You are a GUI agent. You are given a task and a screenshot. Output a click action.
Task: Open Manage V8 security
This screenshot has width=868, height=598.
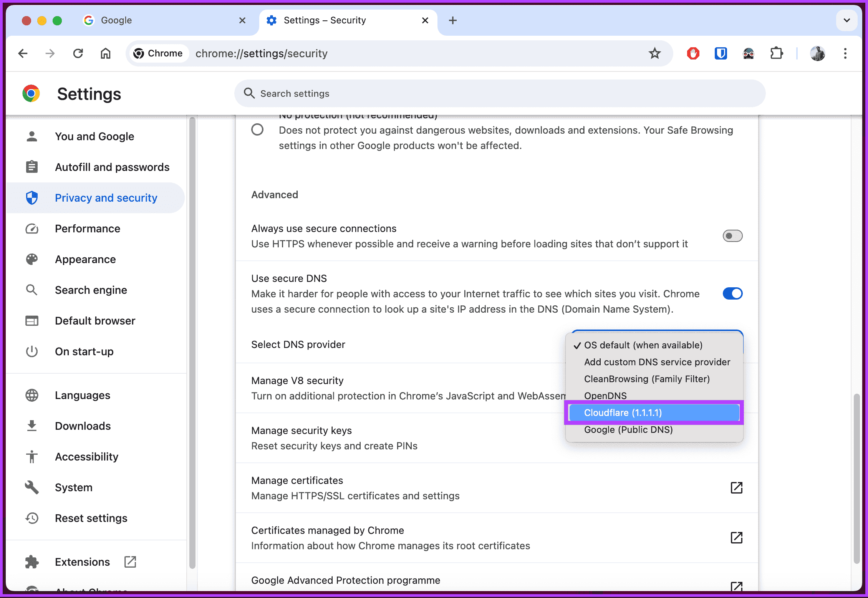point(400,388)
